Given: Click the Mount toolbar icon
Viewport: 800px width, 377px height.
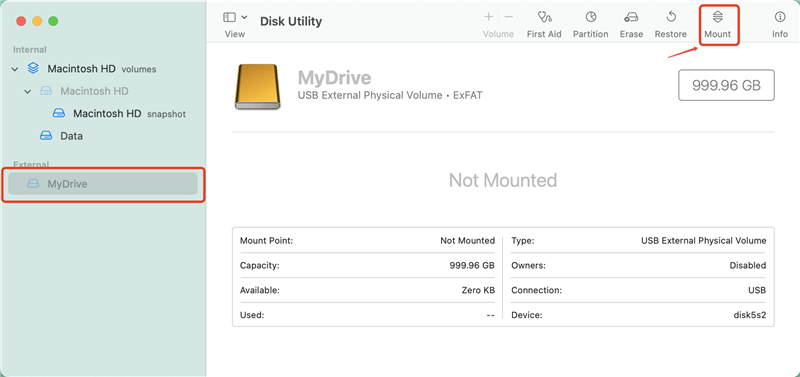Looking at the screenshot, I should click(x=717, y=17).
